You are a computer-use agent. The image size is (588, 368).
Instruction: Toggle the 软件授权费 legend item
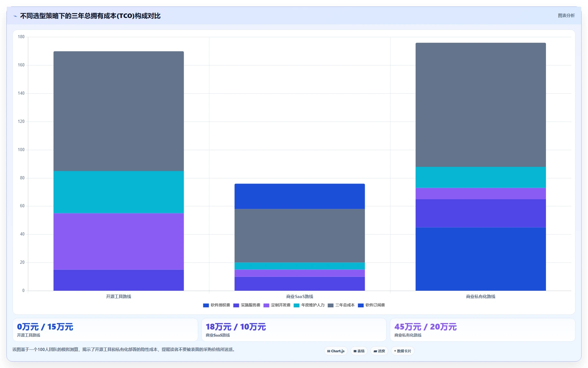tap(216, 305)
